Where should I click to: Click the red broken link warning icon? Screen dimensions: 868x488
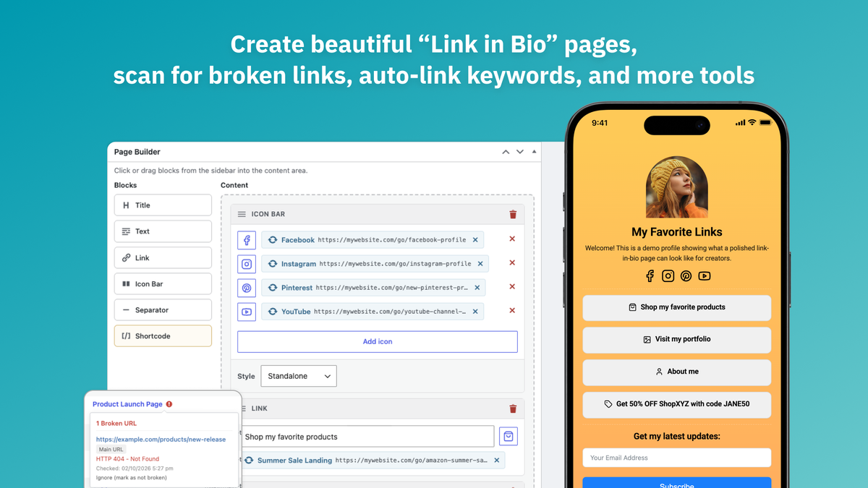pyautogui.click(x=169, y=404)
